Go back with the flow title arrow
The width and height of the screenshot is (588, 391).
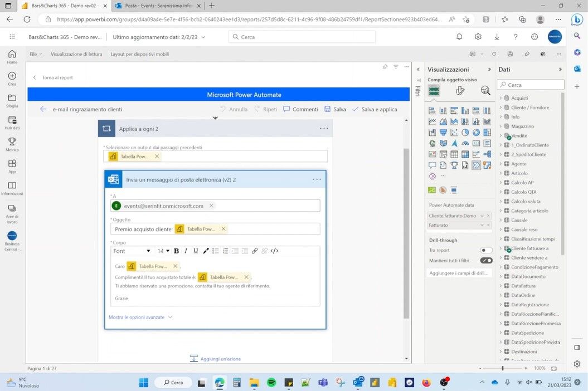click(43, 109)
